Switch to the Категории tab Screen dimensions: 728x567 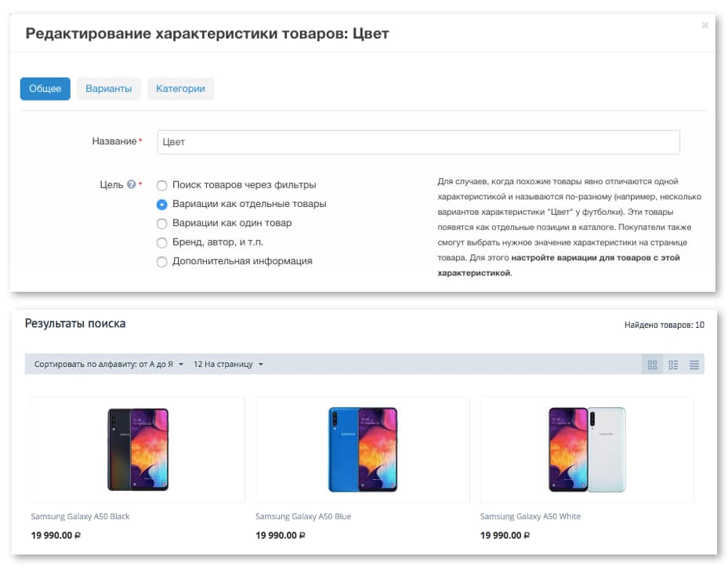coord(180,89)
